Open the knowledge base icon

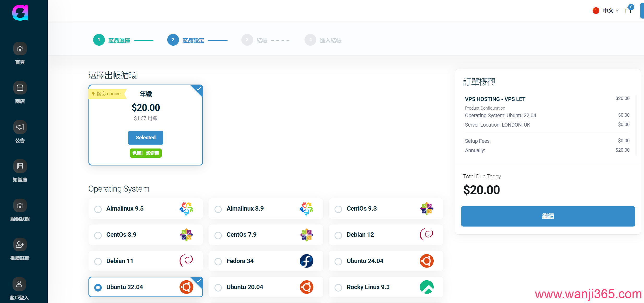[20, 166]
